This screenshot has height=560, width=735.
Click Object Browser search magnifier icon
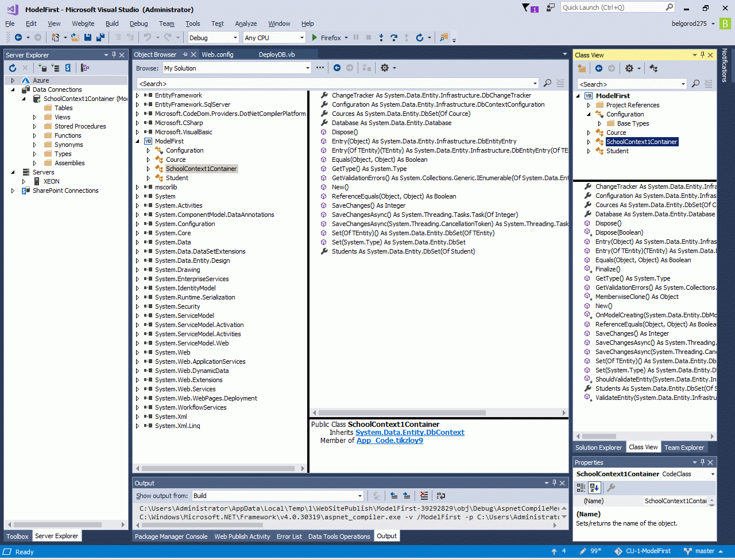[548, 83]
